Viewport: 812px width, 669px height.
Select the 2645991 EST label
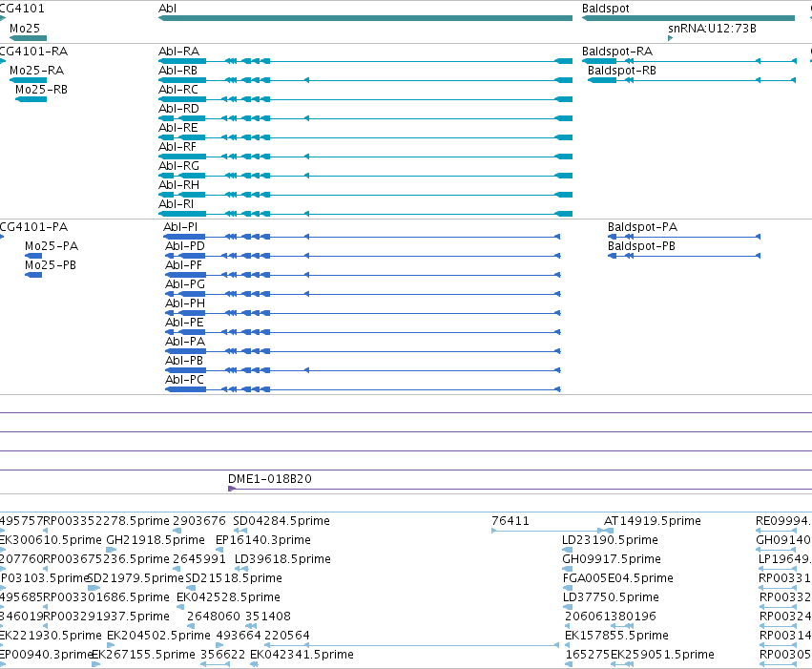[199, 559]
